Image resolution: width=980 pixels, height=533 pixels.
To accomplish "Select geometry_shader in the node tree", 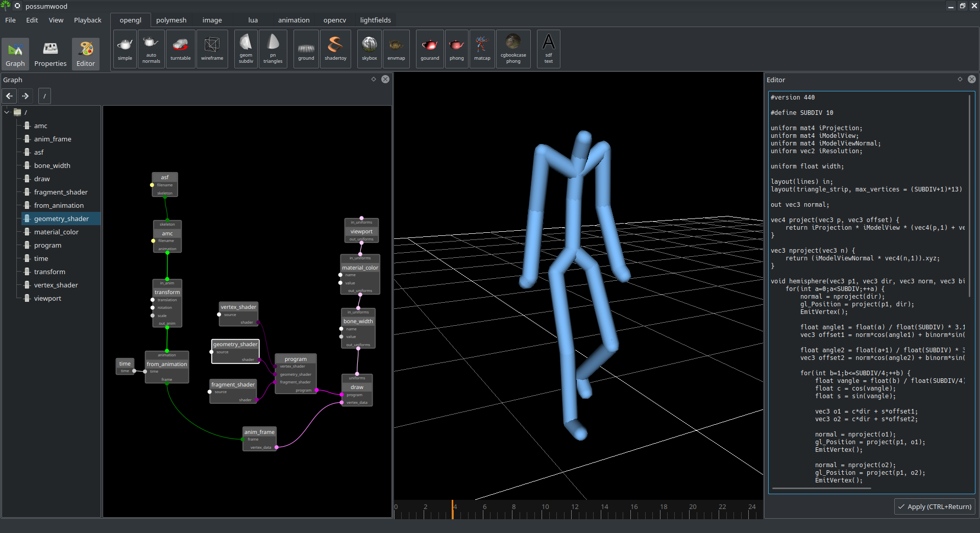I will tap(61, 219).
